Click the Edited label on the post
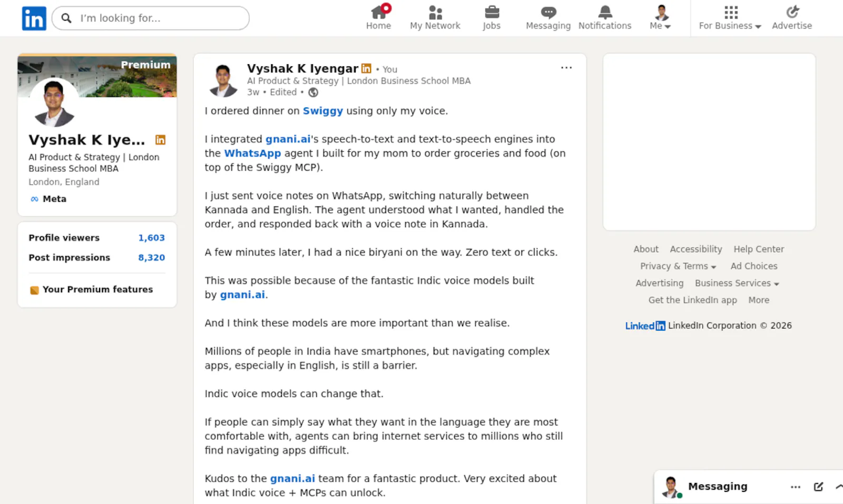The width and height of the screenshot is (843, 504). 283,92
